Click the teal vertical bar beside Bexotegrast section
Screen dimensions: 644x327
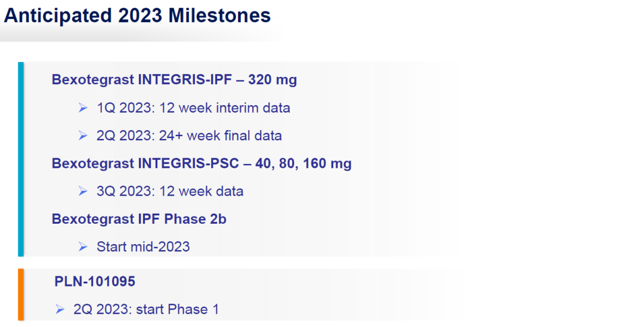[21, 159]
